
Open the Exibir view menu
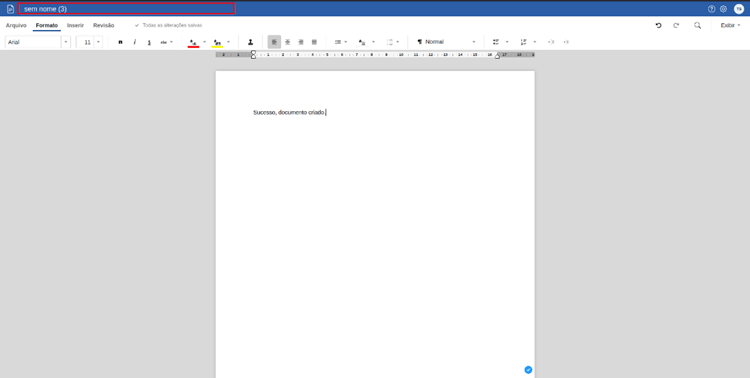tap(730, 25)
